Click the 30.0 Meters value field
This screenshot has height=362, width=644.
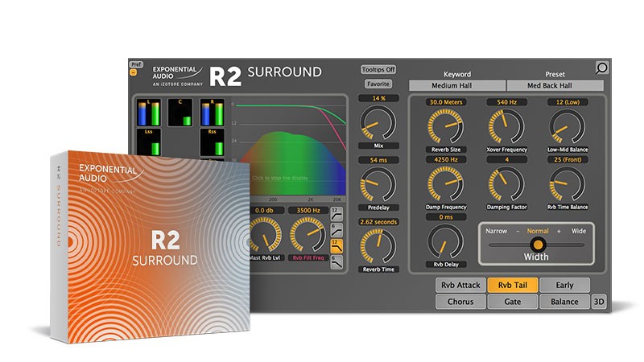(x=446, y=102)
